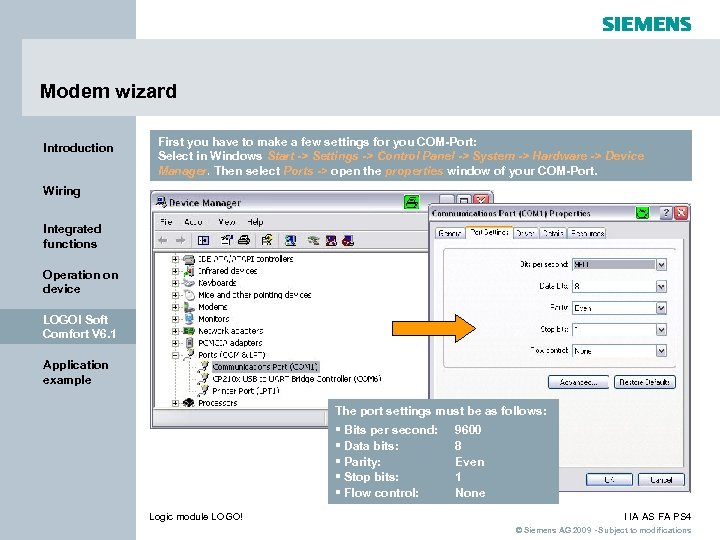Image resolution: width=720 pixels, height=540 pixels.
Task: Select the PCMCIA adapters device icon
Action: click(189, 343)
